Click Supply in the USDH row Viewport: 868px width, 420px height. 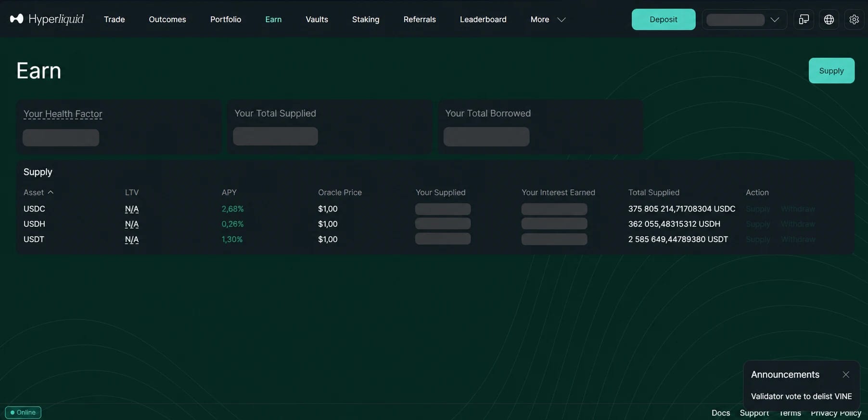(x=758, y=224)
